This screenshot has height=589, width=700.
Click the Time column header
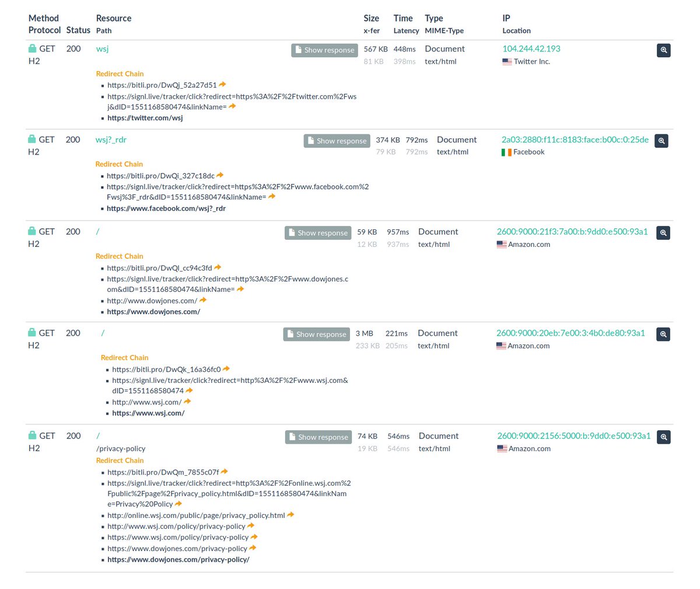click(x=403, y=18)
